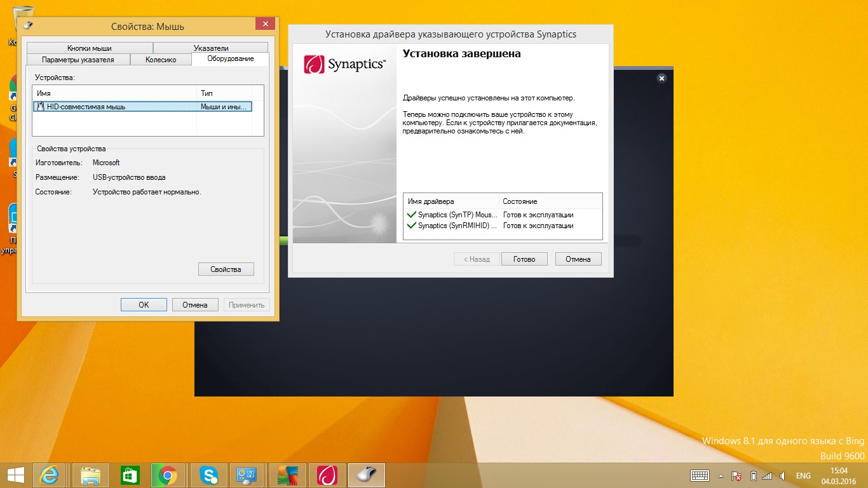Open the ENG input language selector
868x488 pixels.
(803, 476)
